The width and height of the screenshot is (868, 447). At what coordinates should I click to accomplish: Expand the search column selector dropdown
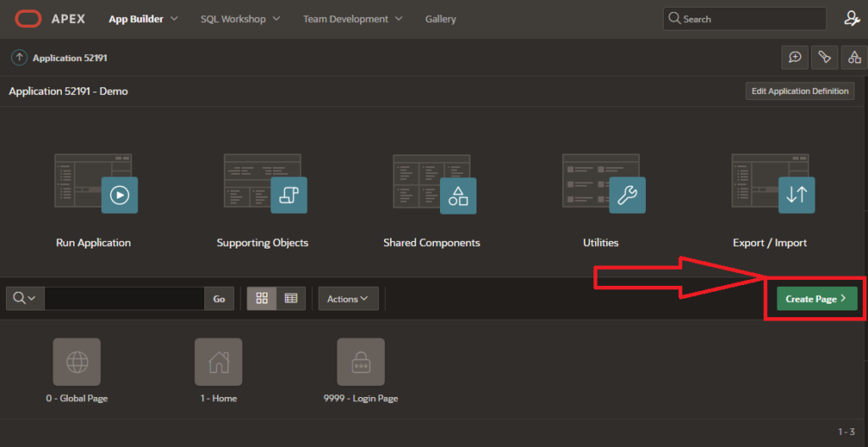[x=25, y=299]
